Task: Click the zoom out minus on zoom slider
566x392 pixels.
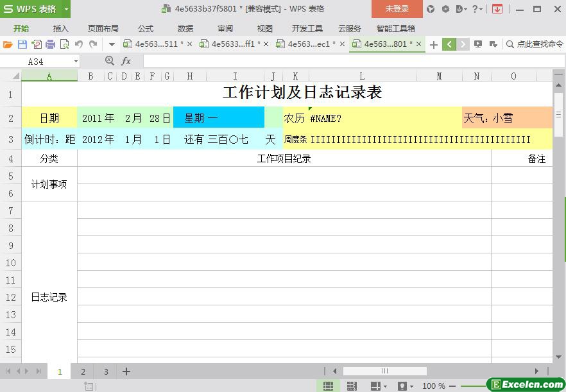Action: pyautogui.click(x=452, y=386)
